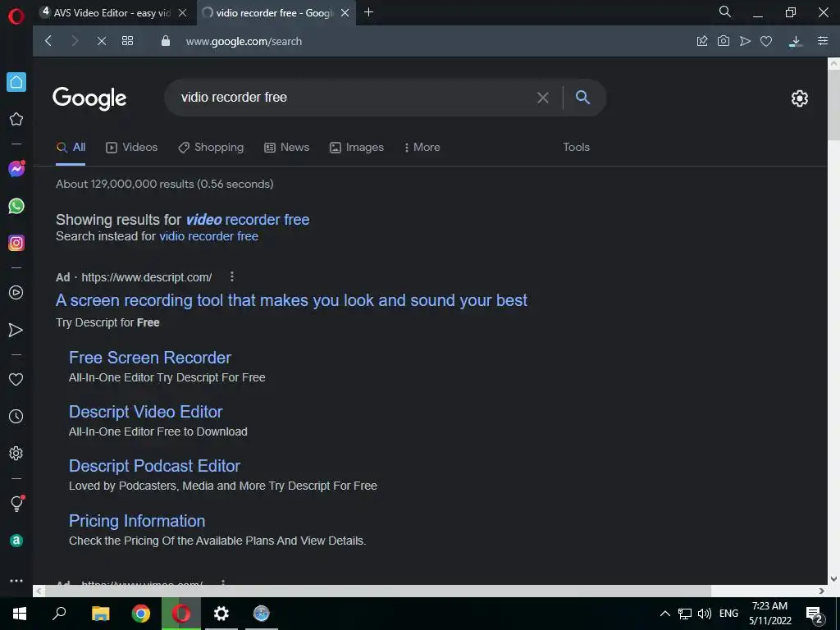The image size is (840, 630).
Task: Click the green 'a' sidebar extension icon
Action: (x=16, y=541)
